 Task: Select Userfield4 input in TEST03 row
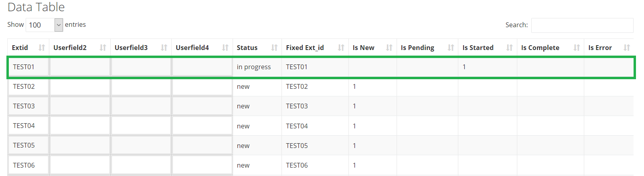click(202, 106)
